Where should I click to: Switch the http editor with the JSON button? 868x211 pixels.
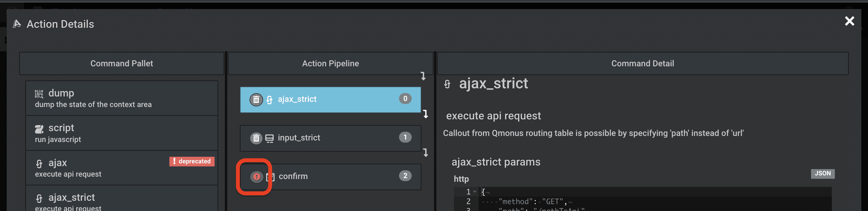point(822,174)
